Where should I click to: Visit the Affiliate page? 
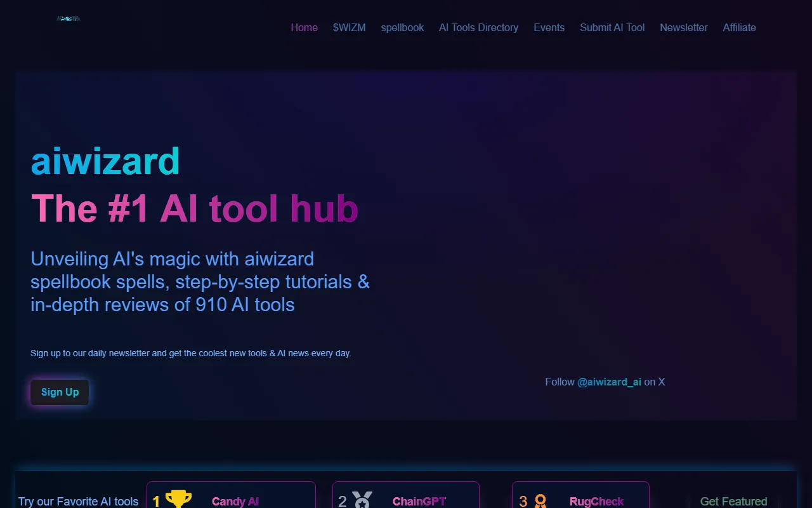[x=740, y=27]
